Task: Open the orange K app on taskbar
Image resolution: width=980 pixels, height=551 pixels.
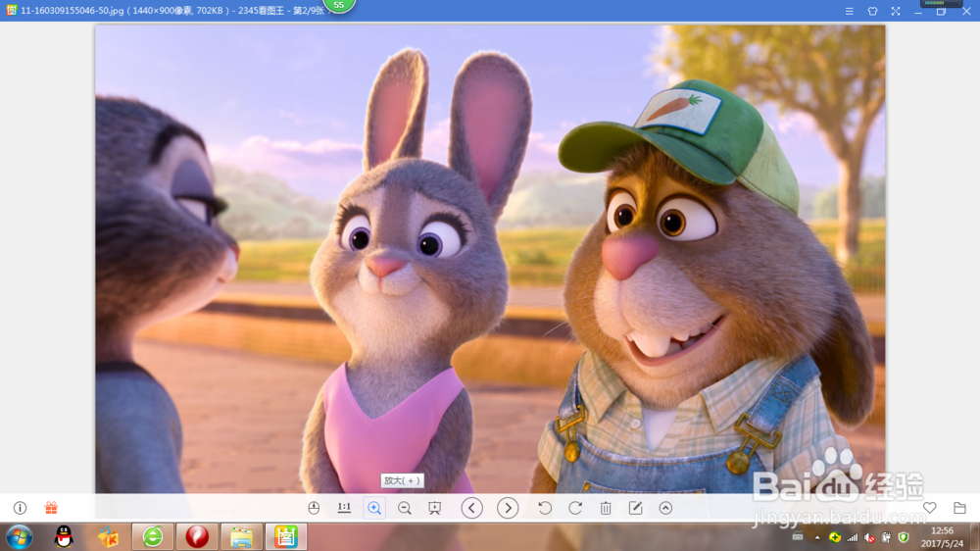Action: click(x=108, y=536)
